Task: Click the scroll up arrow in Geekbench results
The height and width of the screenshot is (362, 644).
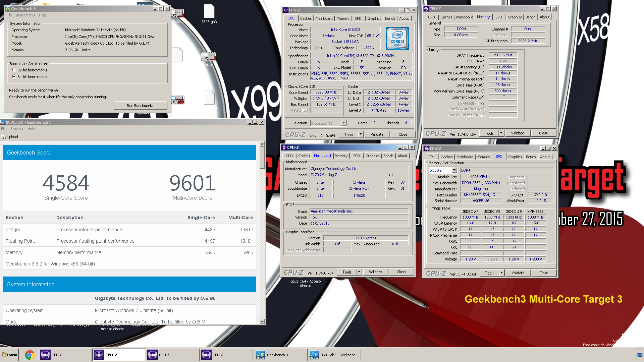Action: click(x=262, y=144)
